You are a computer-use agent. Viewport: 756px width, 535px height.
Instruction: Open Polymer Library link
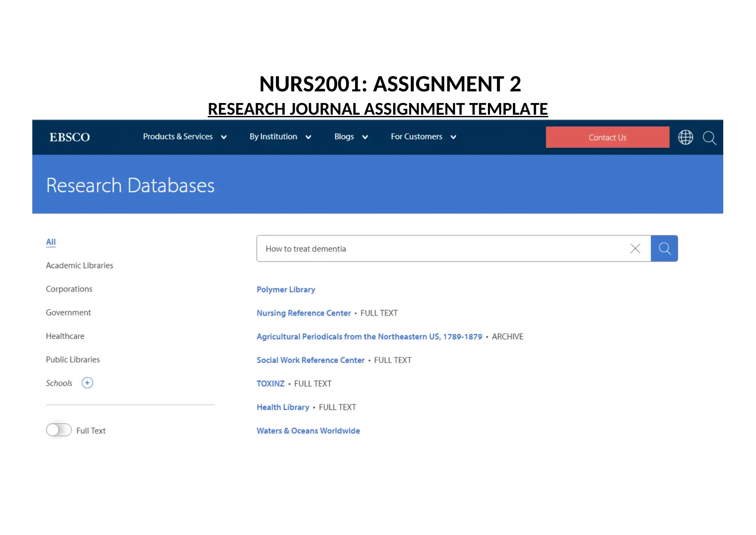click(286, 290)
